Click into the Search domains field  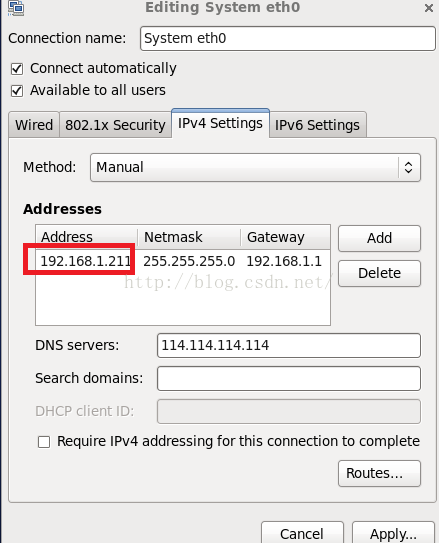(x=289, y=379)
